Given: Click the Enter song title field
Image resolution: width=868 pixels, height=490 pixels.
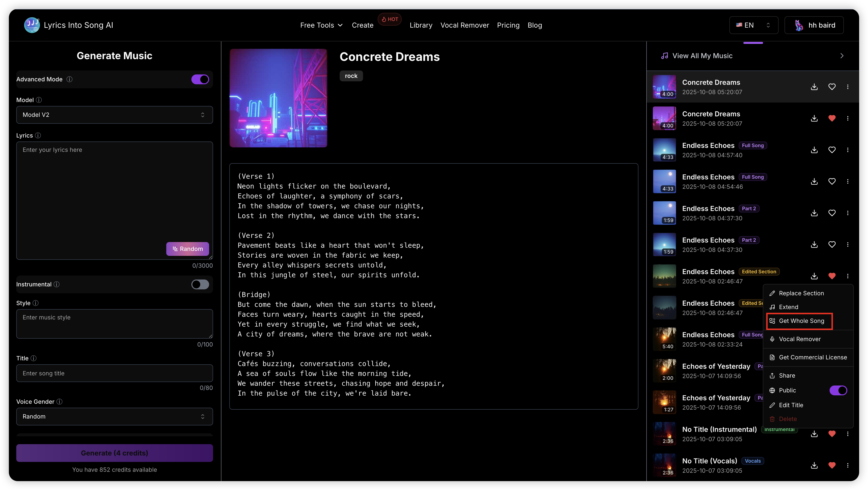Looking at the screenshot, I should [x=114, y=373].
